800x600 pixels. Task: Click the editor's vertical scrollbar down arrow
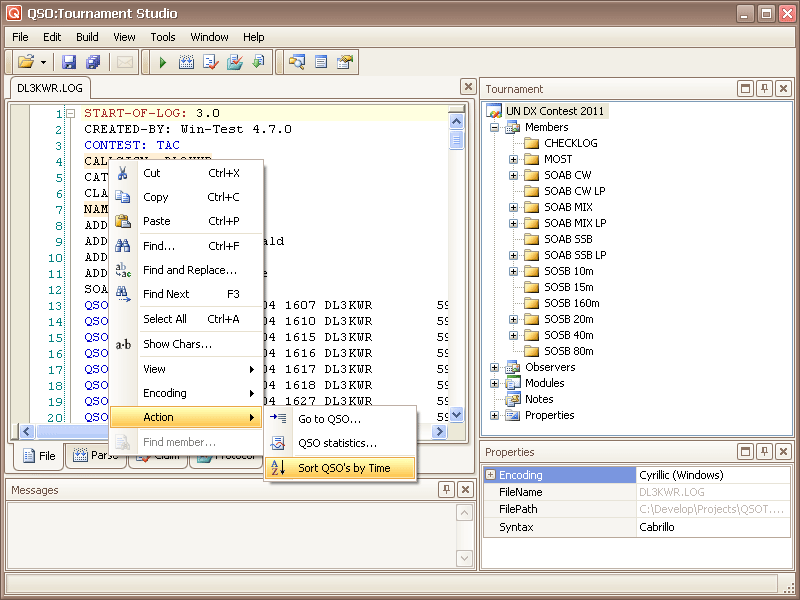coord(457,415)
